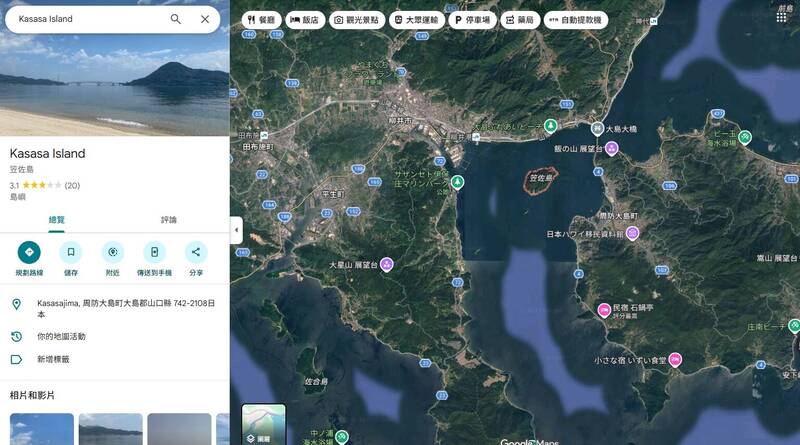Filter map by 飯店 hotels
Image resolution: width=800 pixels, height=445 pixels.
[305, 20]
